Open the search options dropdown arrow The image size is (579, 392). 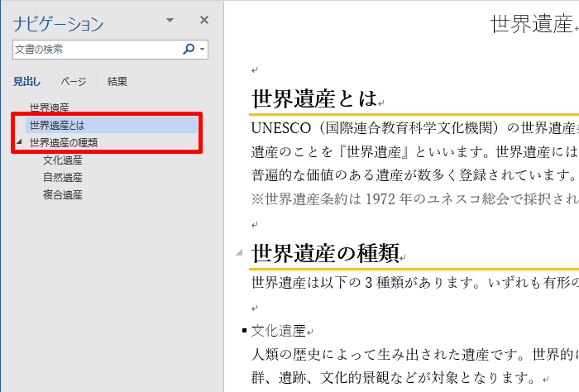coord(202,49)
